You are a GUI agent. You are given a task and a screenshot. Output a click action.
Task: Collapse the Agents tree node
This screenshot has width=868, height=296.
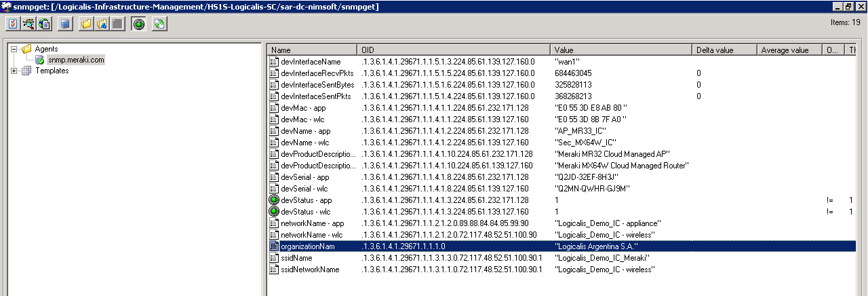point(14,49)
